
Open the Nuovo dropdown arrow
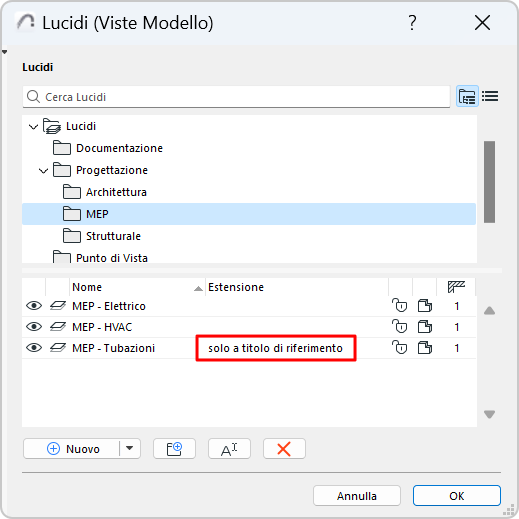click(x=130, y=448)
